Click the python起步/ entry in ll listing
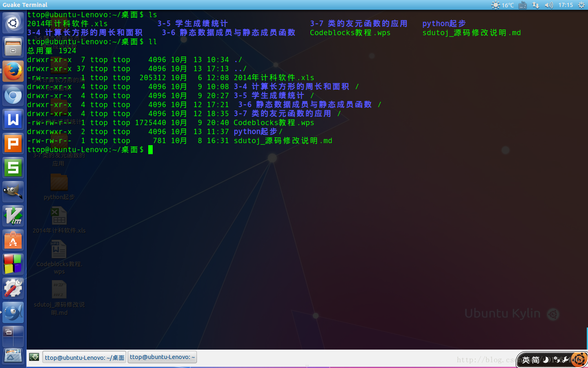The width and height of the screenshot is (588, 368). pyautogui.click(x=258, y=132)
